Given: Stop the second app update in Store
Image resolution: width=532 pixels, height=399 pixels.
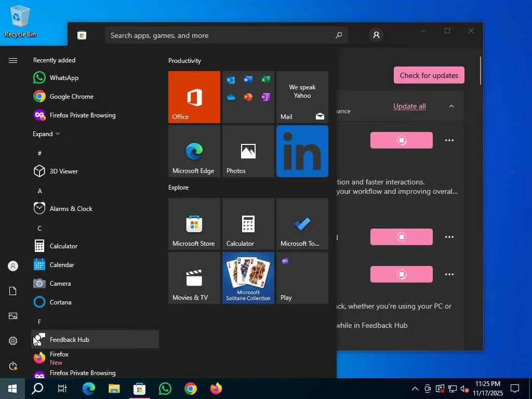Looking at the screenshot, I should [402, 237].
